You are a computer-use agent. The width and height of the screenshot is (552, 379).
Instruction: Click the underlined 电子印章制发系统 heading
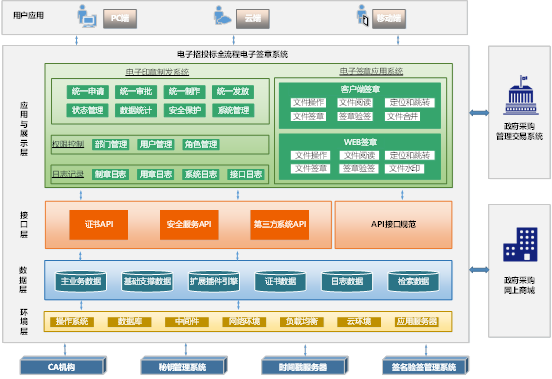(157, 72)
